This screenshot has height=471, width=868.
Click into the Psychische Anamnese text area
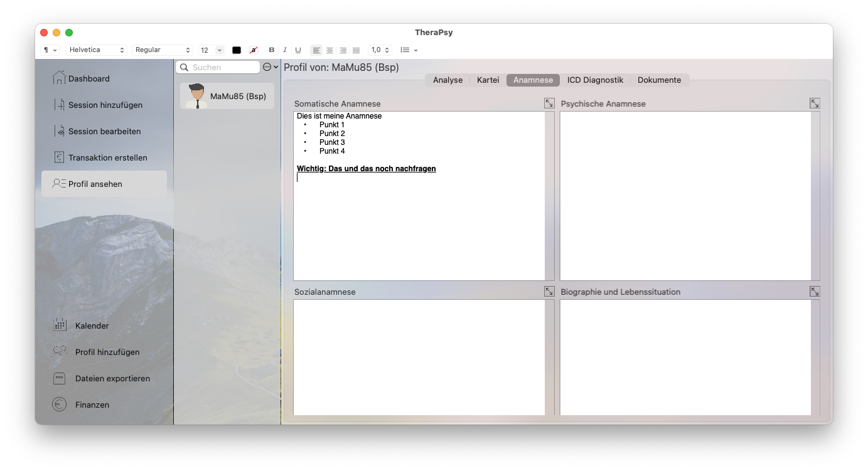coord(685,196)
